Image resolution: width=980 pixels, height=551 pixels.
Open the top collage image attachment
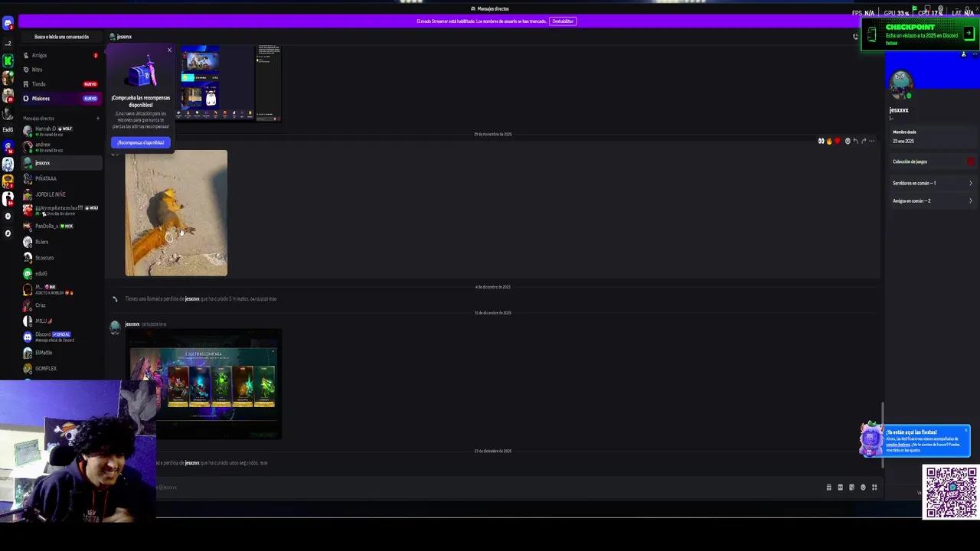(x=228, y=83)
